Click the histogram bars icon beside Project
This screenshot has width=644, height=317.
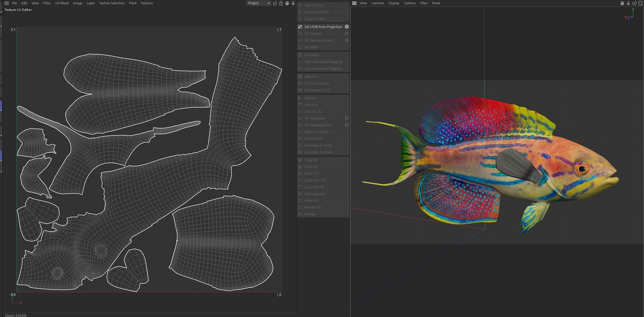(x=275, y=3)
